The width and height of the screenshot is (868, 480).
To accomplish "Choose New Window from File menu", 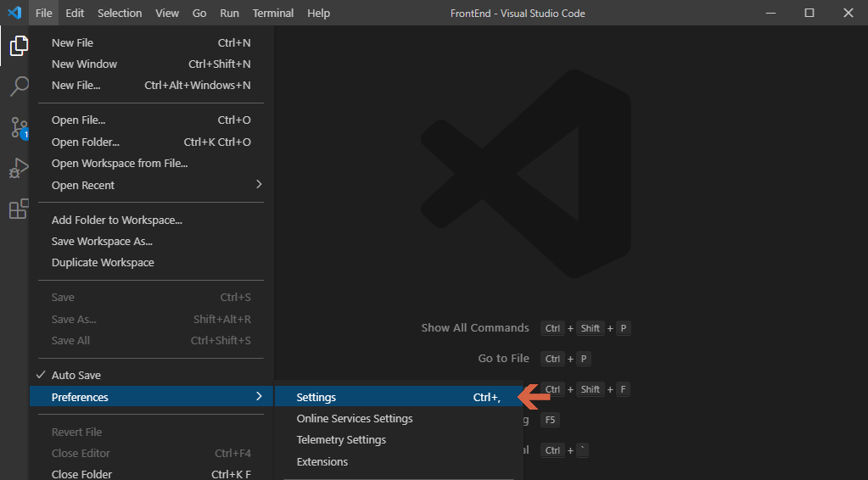I will 151,64.
